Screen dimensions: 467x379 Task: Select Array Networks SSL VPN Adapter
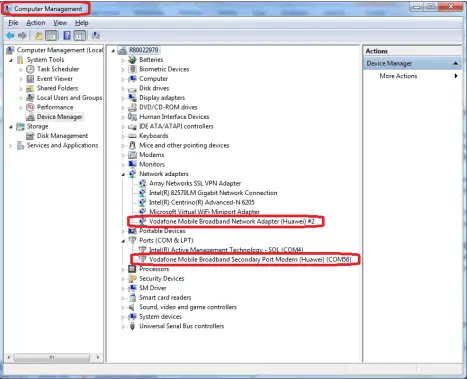195,183
